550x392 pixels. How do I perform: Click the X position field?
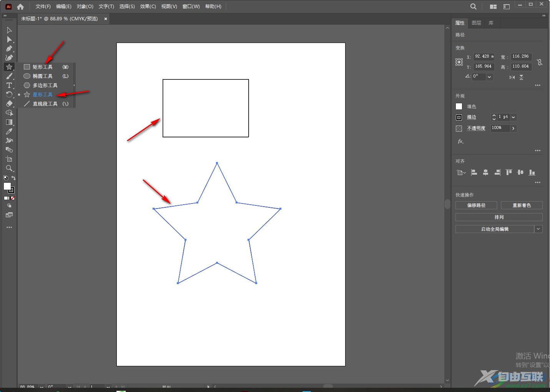click(484, 56)
